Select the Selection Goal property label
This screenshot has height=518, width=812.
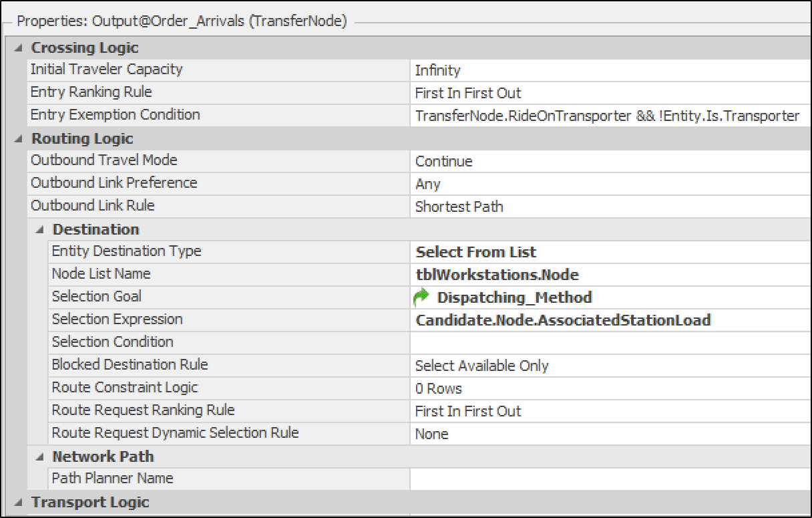pyautogui.click(x=96, y=297)
